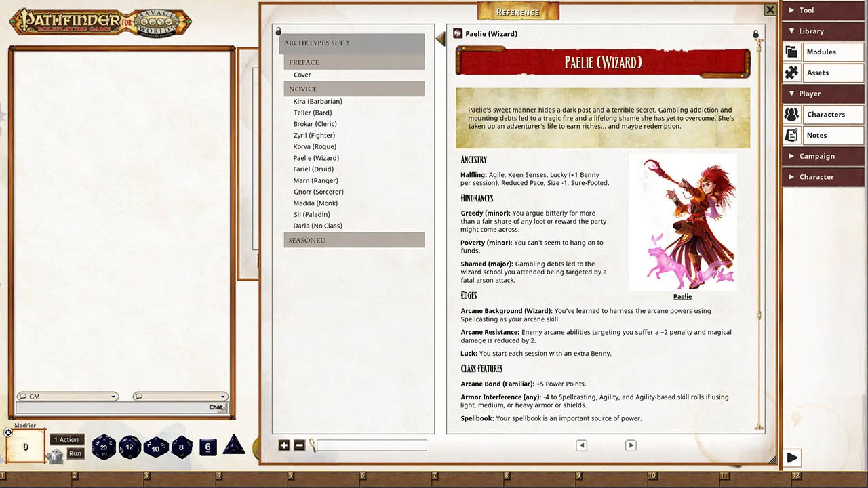Click the Notes page icon
Image resolution: width=868 pixels, height=488 pixels.
coord(791,136)
